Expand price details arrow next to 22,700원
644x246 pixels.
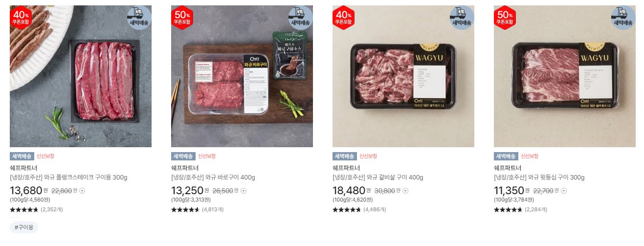(566, 191)
